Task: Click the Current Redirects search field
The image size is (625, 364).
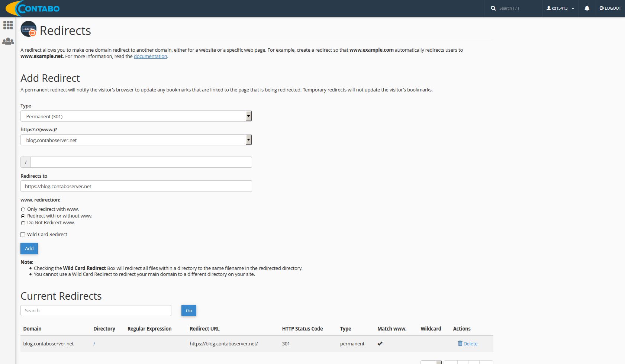Action: click(96, 310)
